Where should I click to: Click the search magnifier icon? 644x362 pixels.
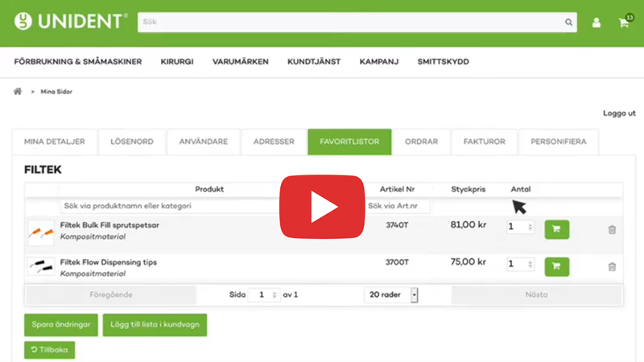click(x=569, y=23)
